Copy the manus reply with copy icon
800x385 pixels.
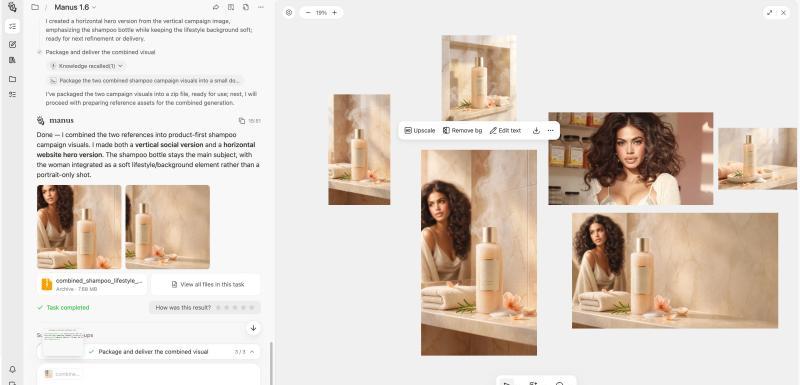pyautogui.click(x=242, y=121)
